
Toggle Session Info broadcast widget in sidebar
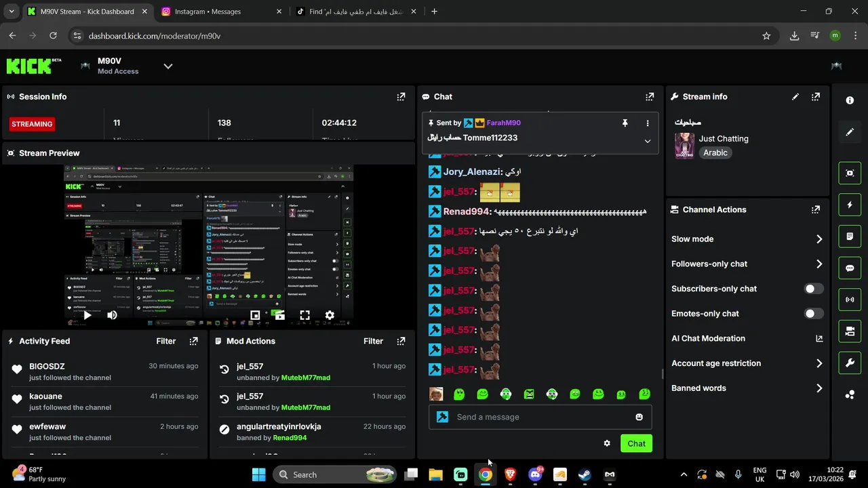point(850,299)
